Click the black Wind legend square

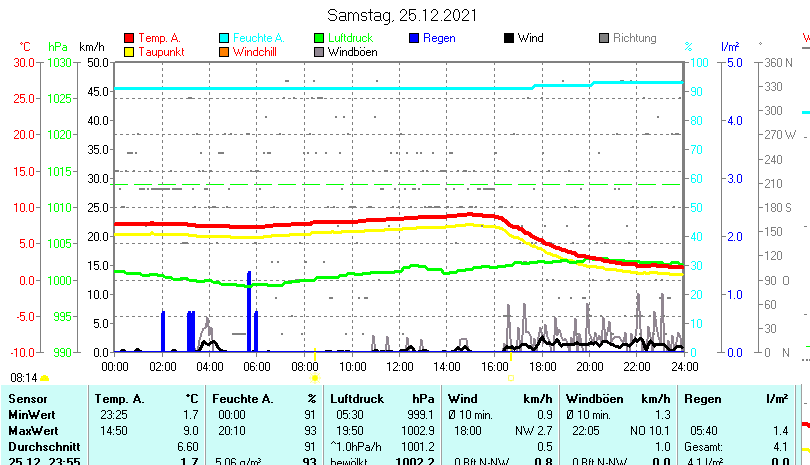pyautogui.click(x=509, y=39)
